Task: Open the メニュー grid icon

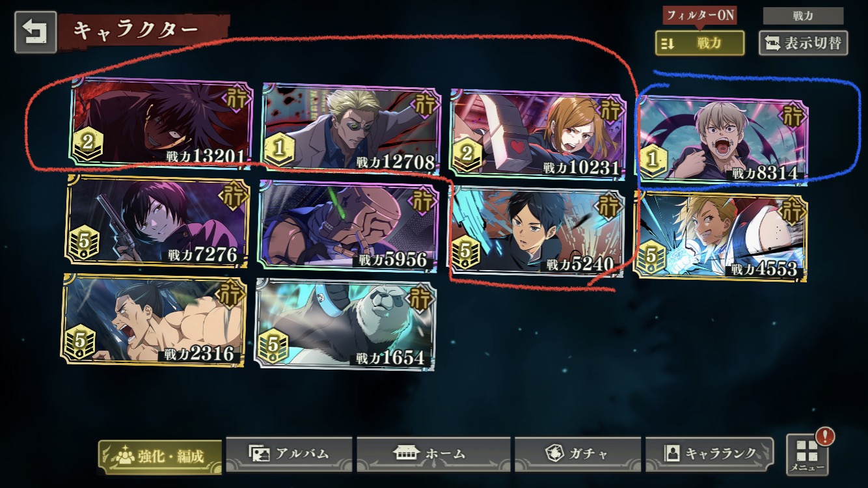Action: 807,455
